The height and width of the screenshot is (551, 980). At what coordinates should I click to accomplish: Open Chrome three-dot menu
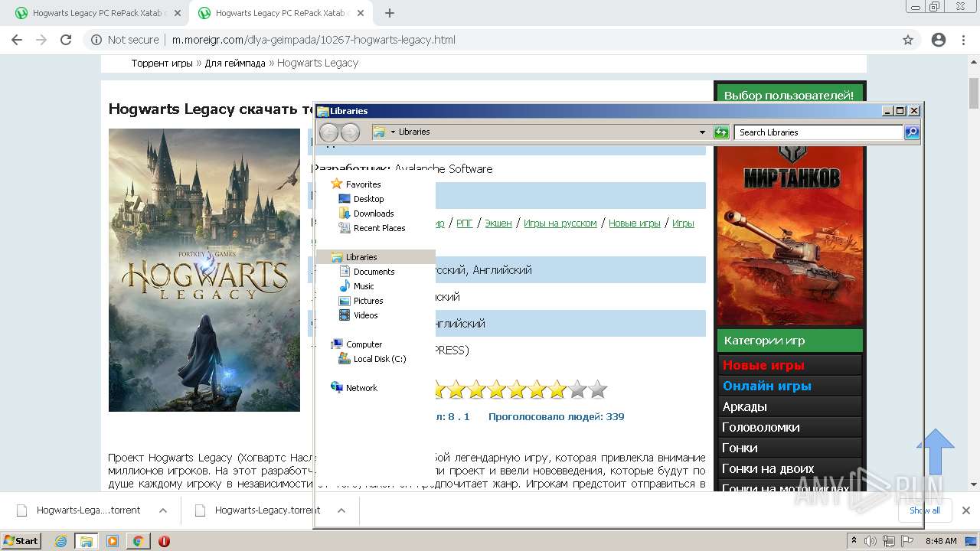click(964, 40)
